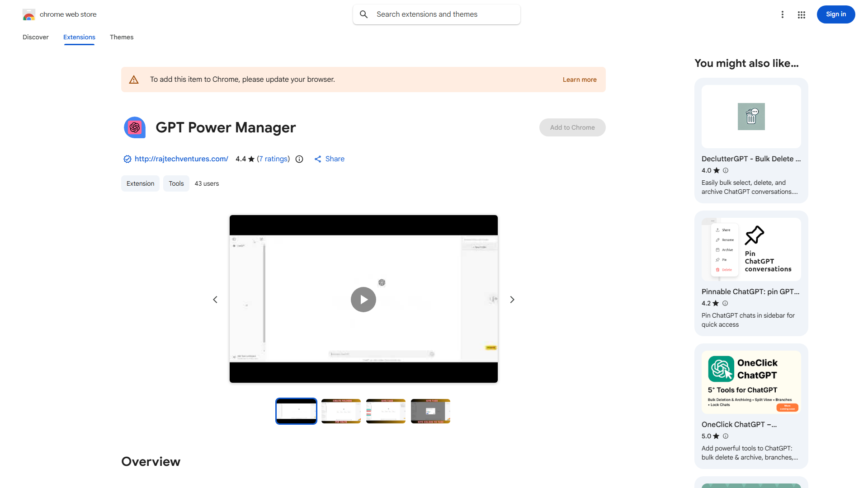Open the Learn more link in warning banner
This screenshot has width=868, height=488.
pyautogui.click(x=579, y=80)
